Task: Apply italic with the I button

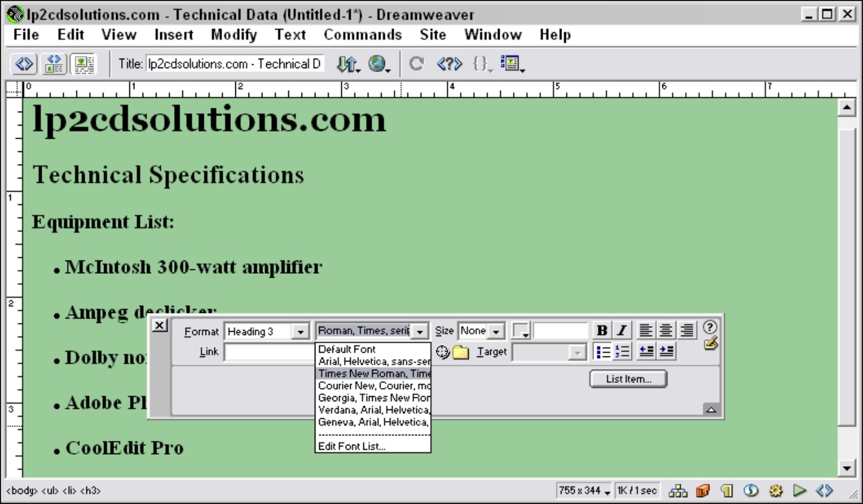Action: (622, 331)
